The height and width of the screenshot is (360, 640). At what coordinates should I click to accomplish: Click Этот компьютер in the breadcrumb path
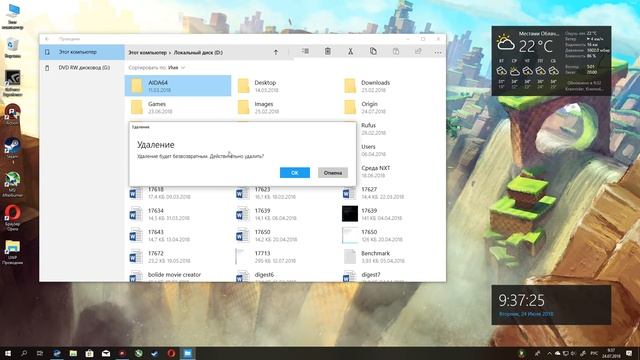[147, 53]
